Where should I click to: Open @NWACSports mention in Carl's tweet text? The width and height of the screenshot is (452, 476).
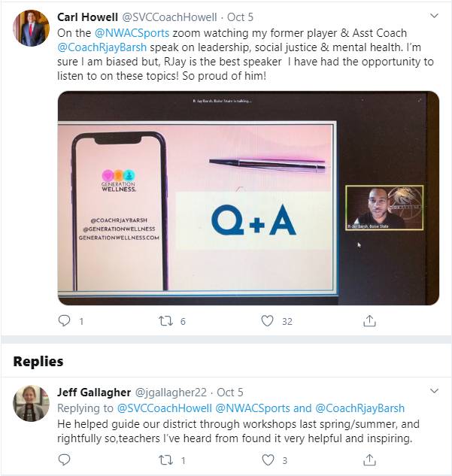(132, 33)
